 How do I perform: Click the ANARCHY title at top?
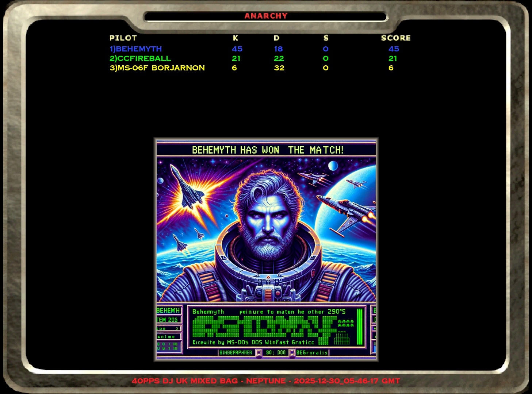pyautogui.click(x=266, y=16)
